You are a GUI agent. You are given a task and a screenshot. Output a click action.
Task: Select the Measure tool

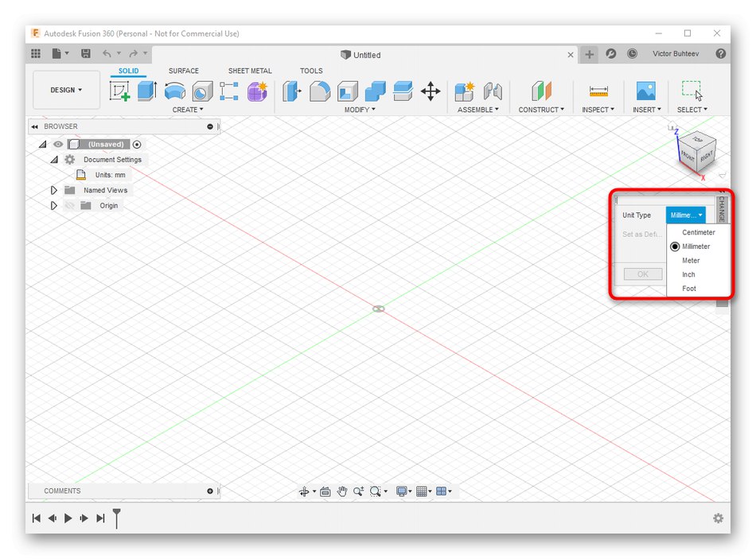click(x=598, y=91)
